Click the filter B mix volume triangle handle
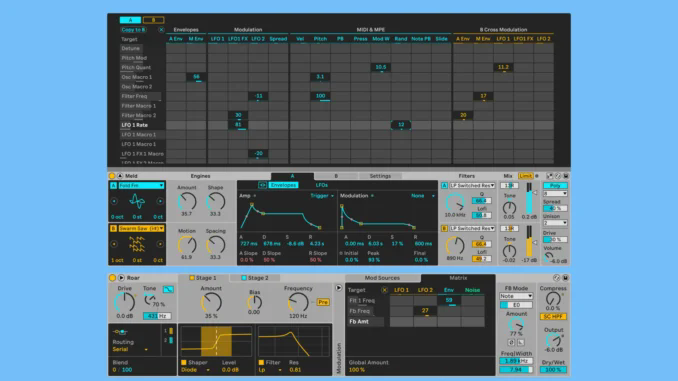The height and width of the screenshot is (381, 678). pos(535,243)
